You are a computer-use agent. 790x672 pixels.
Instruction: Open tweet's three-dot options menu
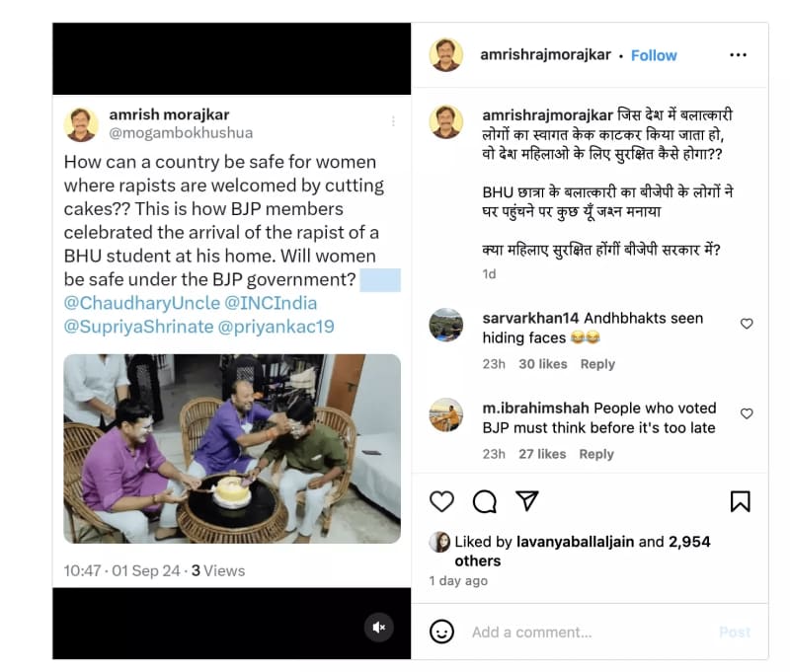pos(393,121)
